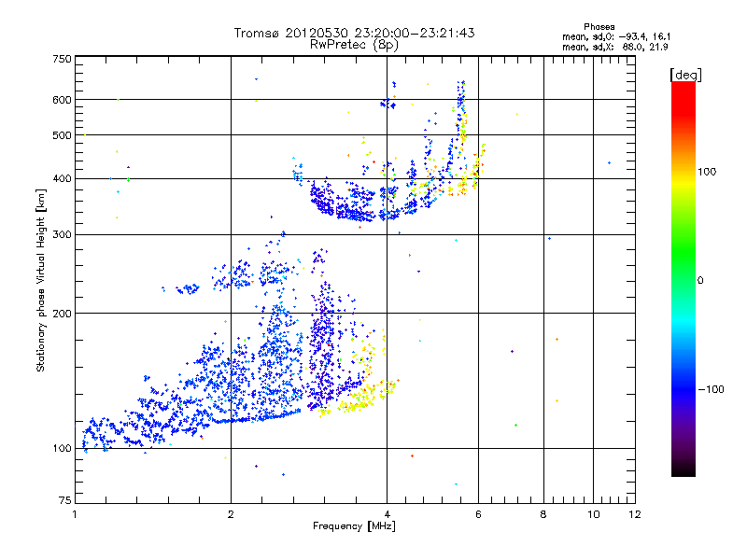Click x-axis tick label "8"
The height and width of the screenshot is (560, 747).
(x=543, y=514)
